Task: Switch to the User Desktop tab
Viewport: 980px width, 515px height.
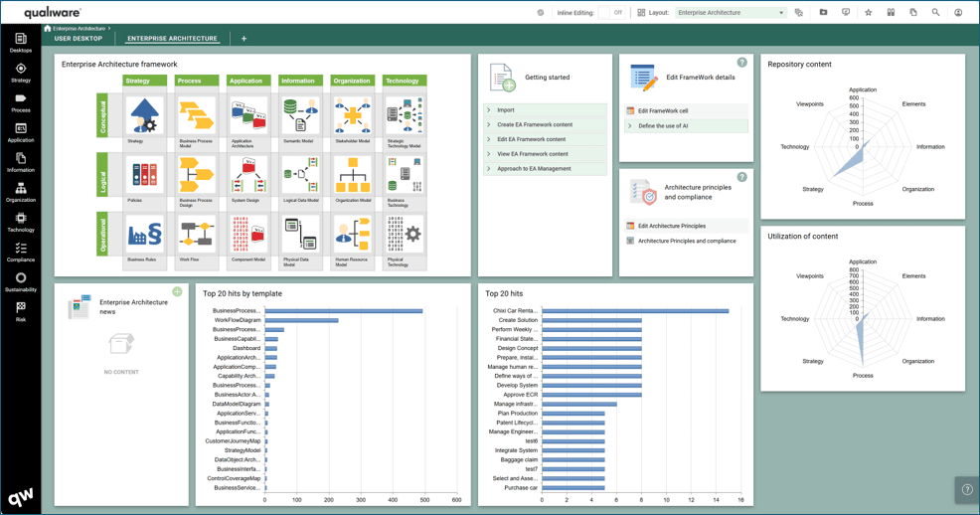Action: point(79,39)
